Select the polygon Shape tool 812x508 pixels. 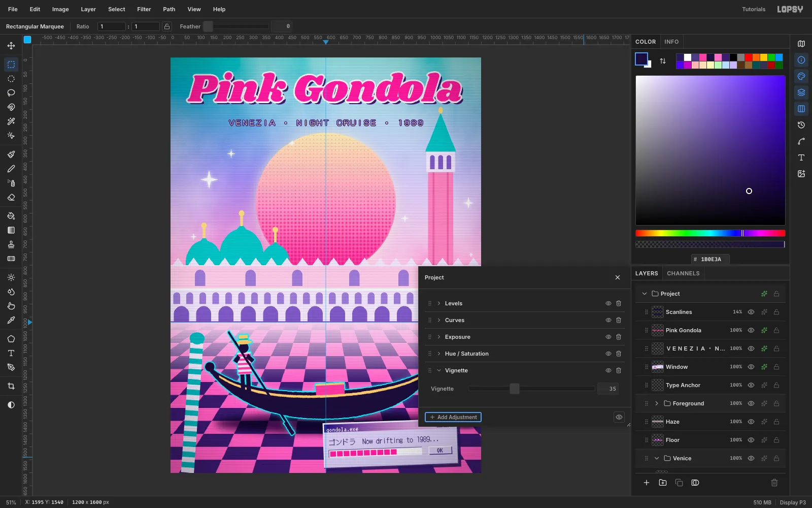(x=11, y=339)
